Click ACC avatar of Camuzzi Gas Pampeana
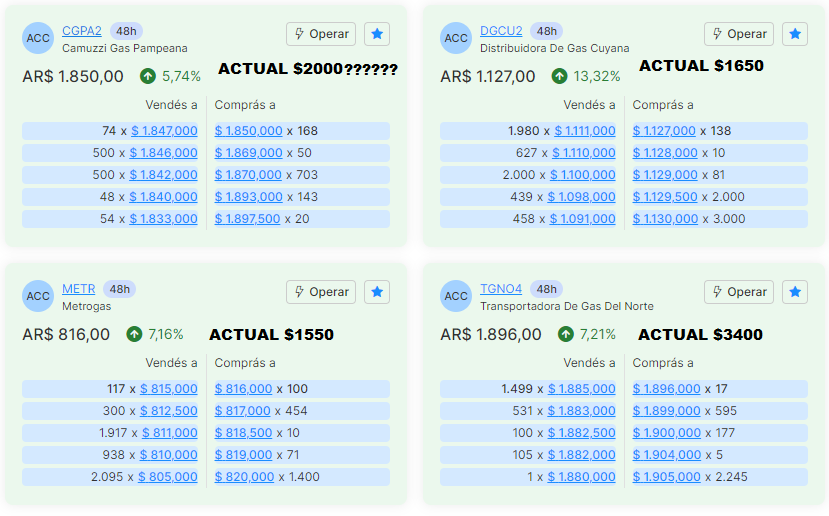This screenshot has width=829, height=516. pyautogui.click(x=38, y=38)
